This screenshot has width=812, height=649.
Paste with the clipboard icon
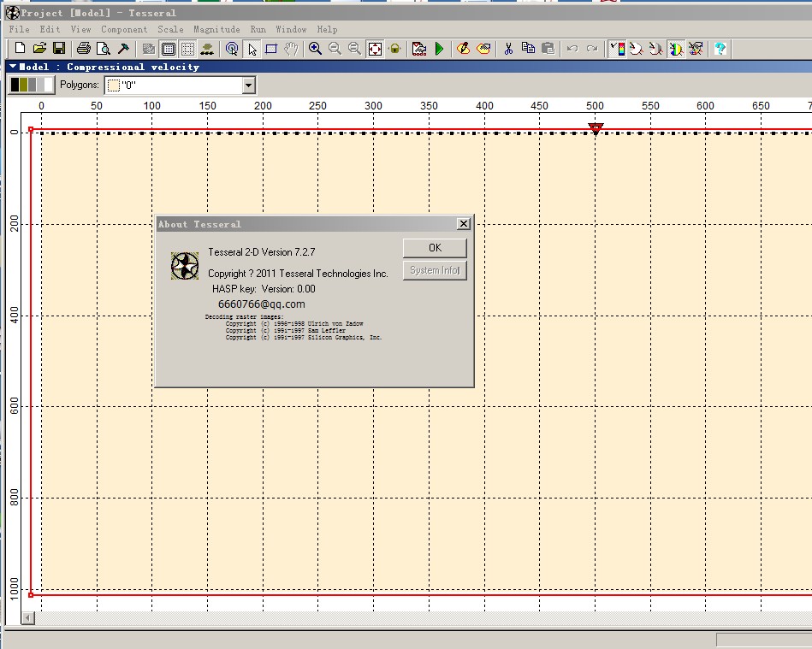pyautogui.click(x=548, y=49)
